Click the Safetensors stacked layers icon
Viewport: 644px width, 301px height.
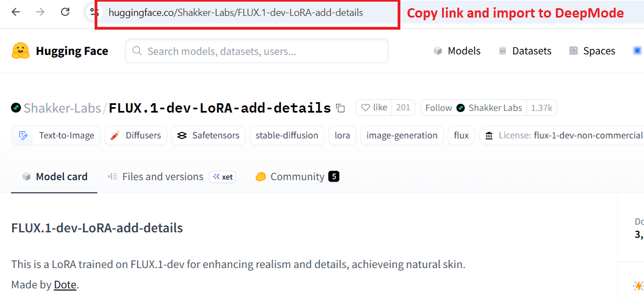pos(182,135)
